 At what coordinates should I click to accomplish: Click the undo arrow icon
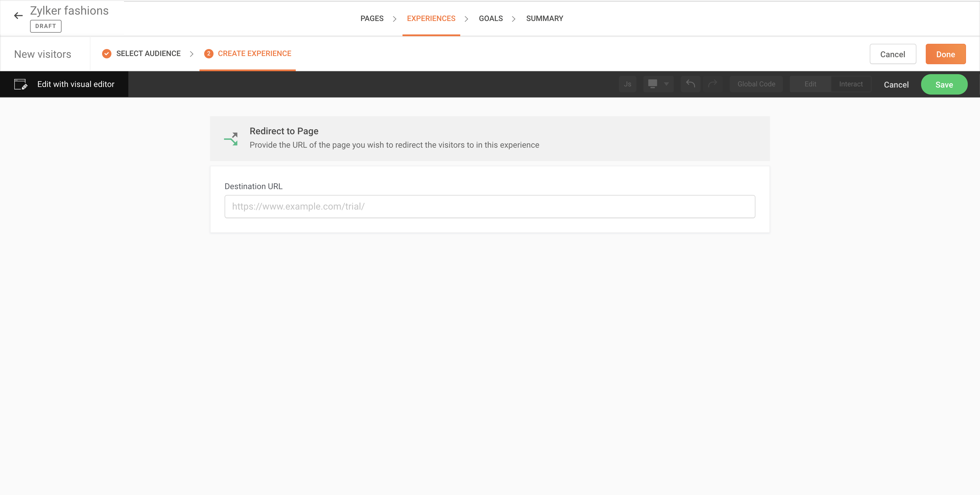coord(690,84)
